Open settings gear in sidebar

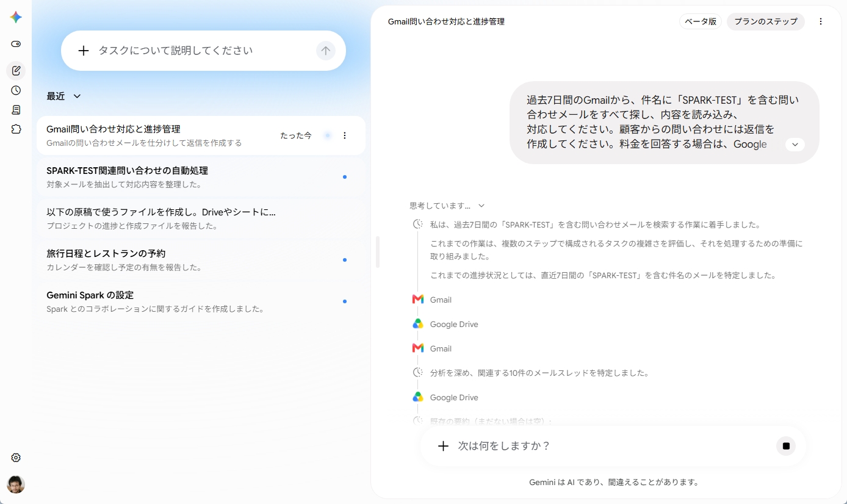[x=16, y=458]
